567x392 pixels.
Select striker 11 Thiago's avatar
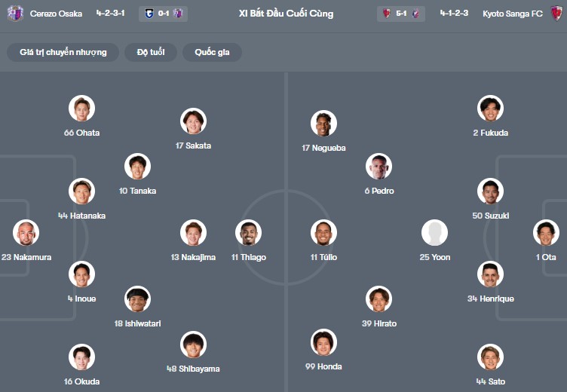pyautogui.click(x=248, y=233)
